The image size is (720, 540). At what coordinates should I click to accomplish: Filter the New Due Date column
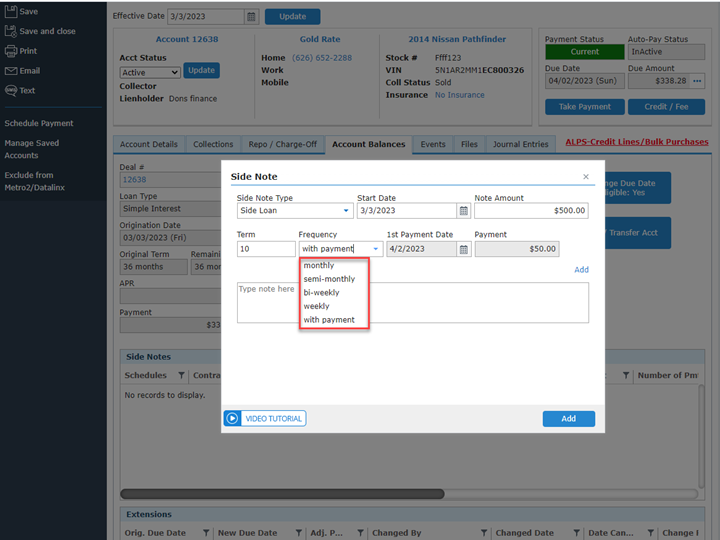click(298, 533)
